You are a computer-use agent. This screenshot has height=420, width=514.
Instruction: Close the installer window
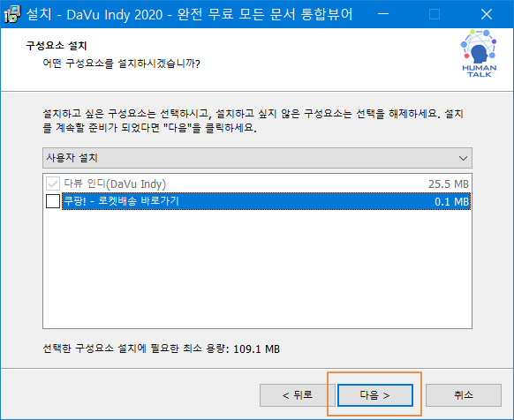click(x=487, y=14)
